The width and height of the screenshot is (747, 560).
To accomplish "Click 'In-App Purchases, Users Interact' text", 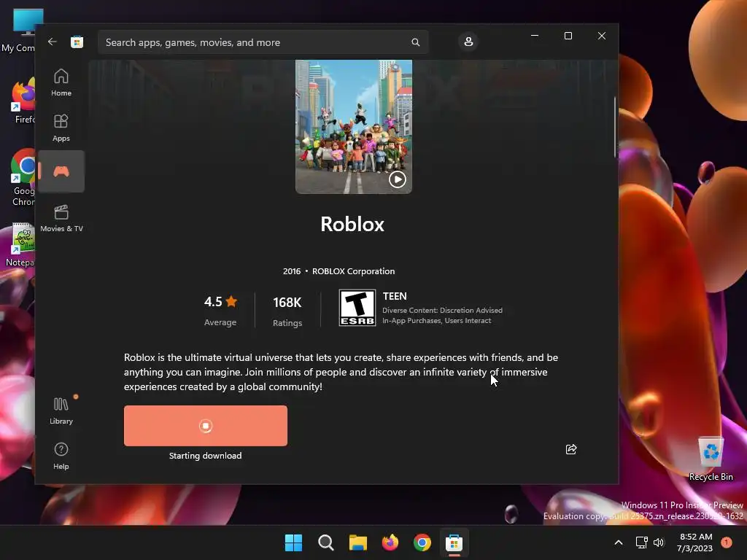I will pyautogui.click(x=436, y=321).
